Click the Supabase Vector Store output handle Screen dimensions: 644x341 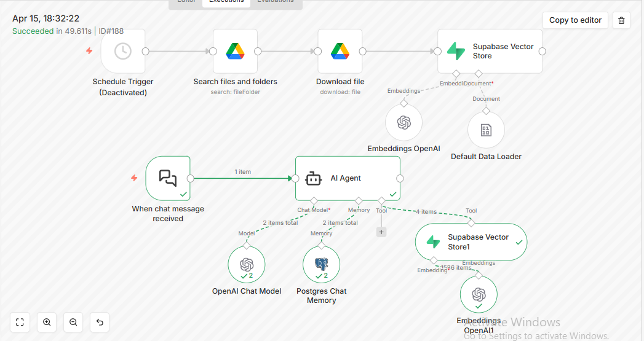[x=542, y=51]
